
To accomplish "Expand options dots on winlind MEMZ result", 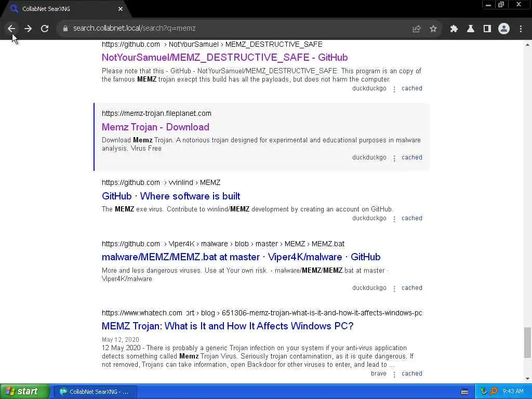I will point(394,219).
